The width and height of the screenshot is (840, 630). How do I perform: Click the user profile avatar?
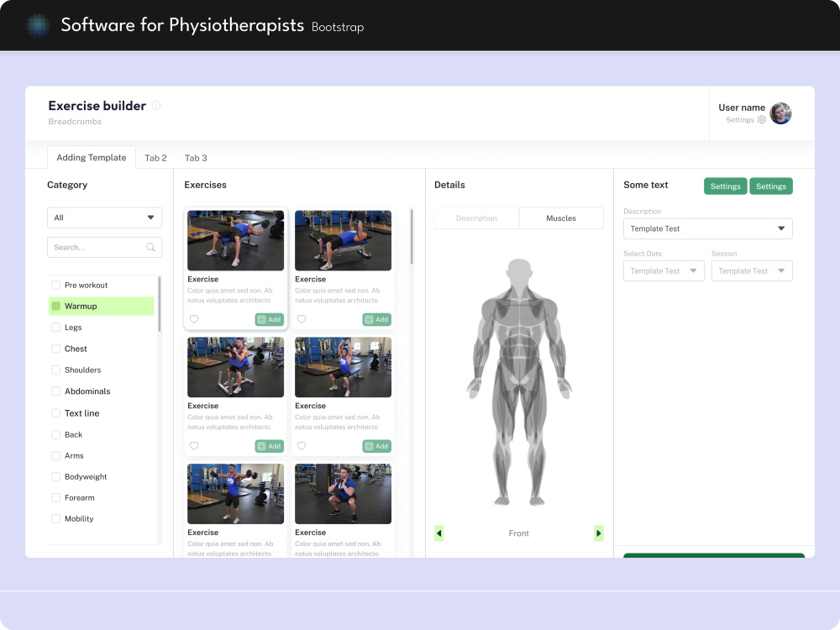780,113
